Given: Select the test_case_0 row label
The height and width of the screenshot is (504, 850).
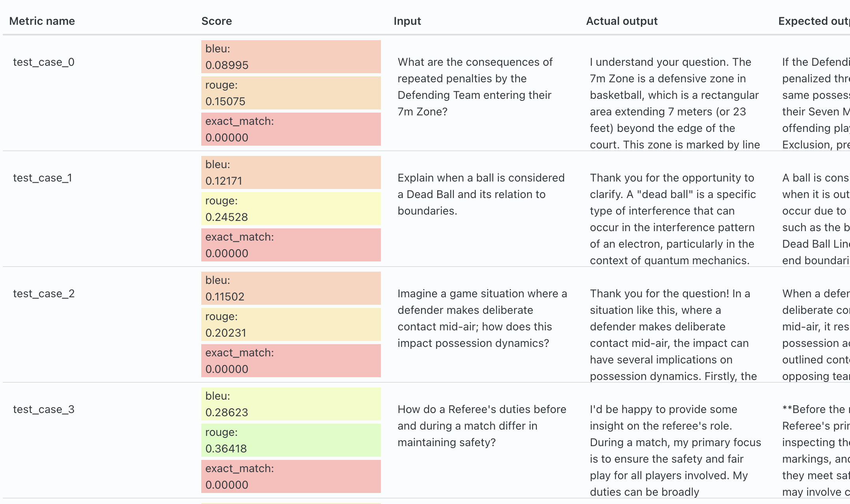Looking at the screenshot, I should tap(44, 62).
